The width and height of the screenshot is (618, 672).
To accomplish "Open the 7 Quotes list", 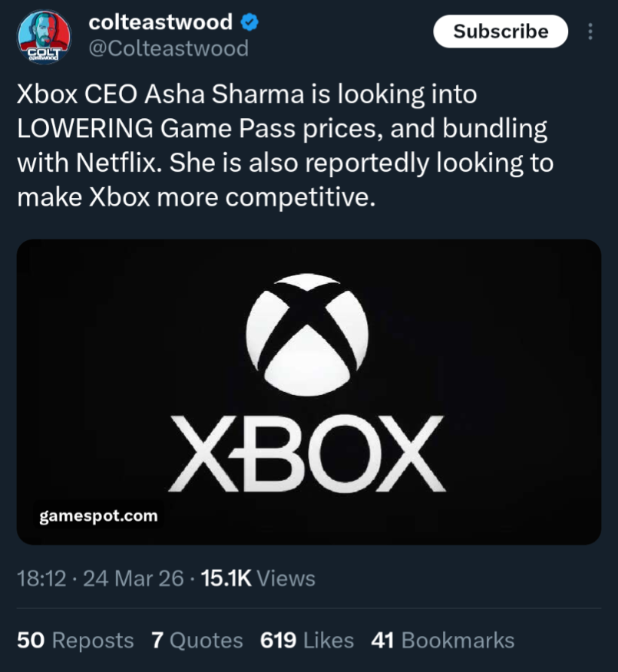I will (x=197, y=640).
